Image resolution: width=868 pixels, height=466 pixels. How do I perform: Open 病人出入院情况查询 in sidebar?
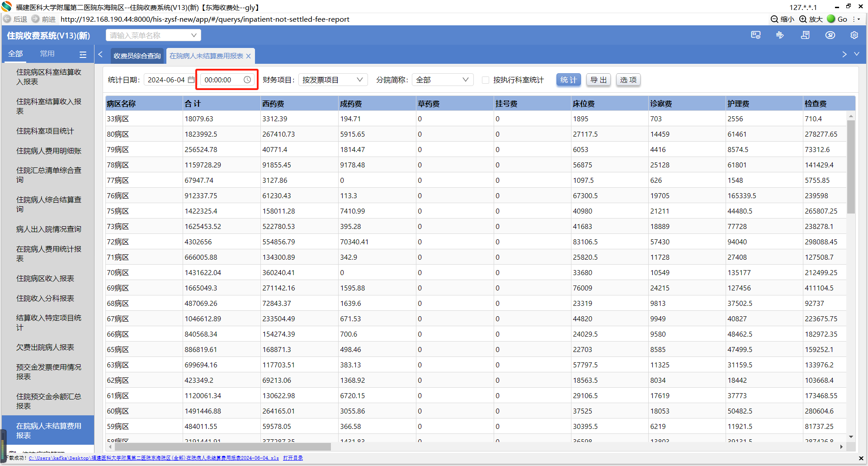[49, 229]
